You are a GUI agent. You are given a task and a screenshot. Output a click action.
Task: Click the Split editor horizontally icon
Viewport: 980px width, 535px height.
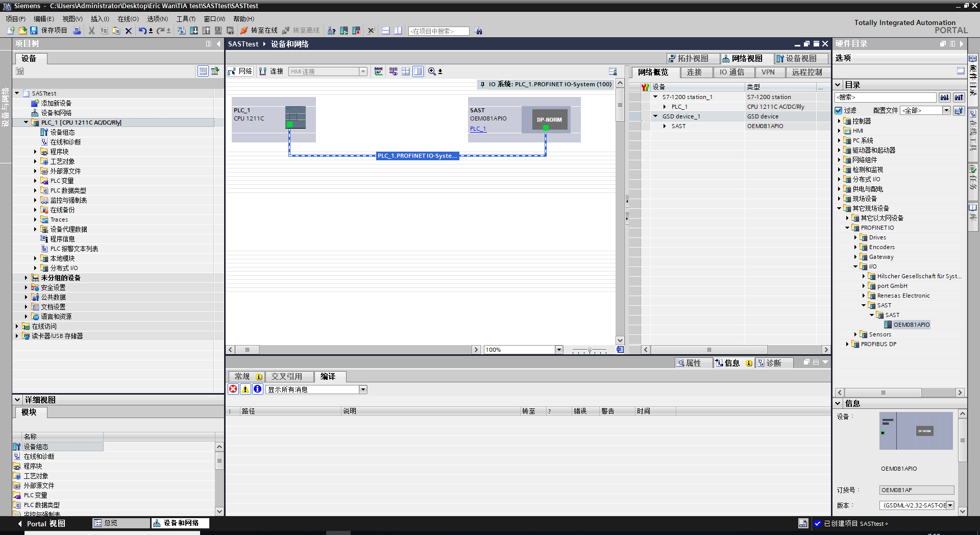385,31
